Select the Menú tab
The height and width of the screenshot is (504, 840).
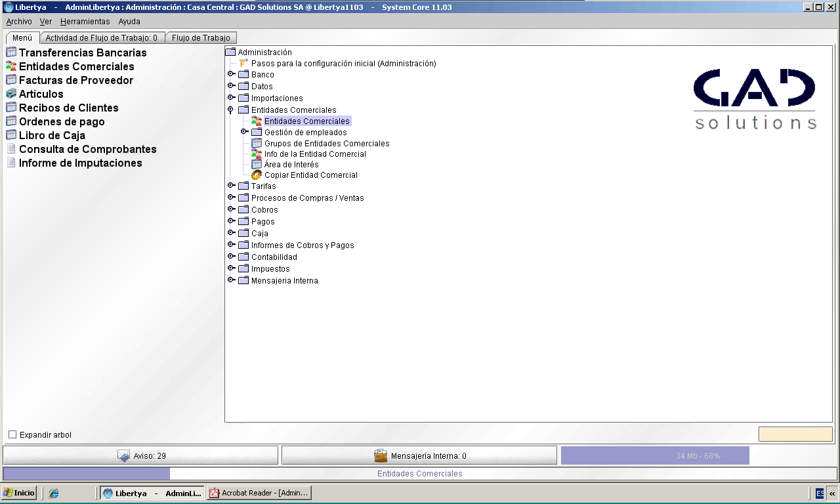pyautogui.click(x=22, y=38)
